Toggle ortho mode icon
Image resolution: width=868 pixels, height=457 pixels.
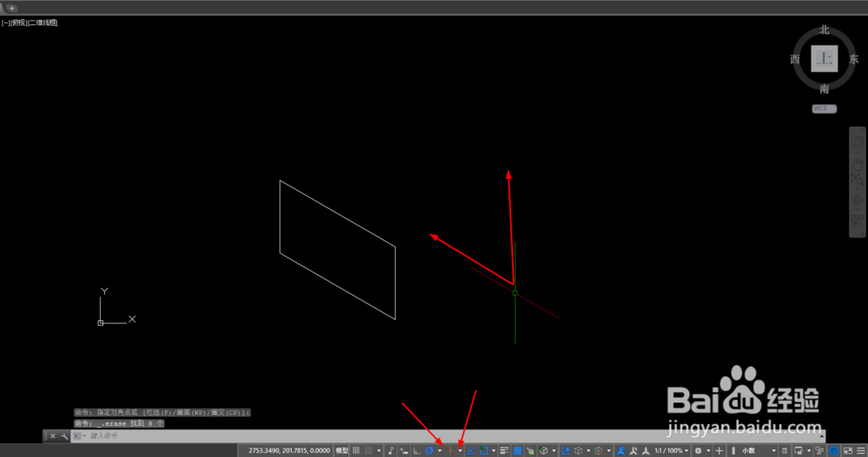point(417,450)
